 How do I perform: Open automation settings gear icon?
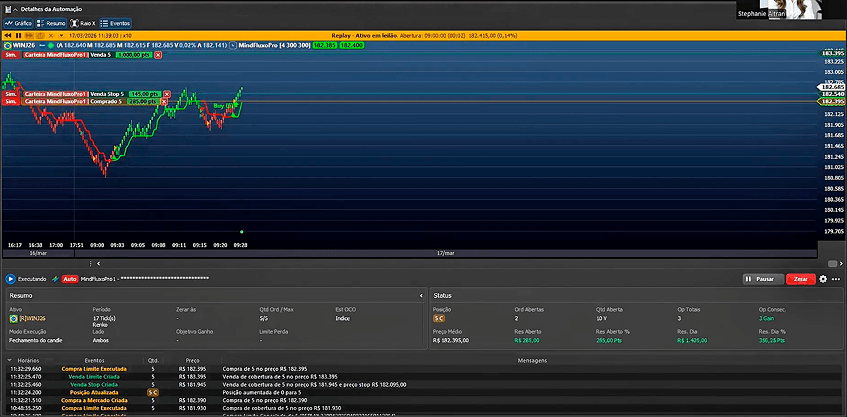(823, 279)
